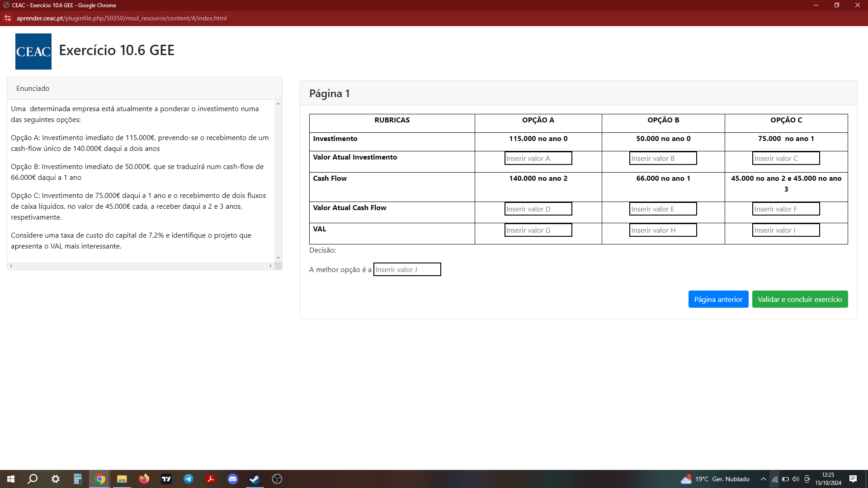Click 'Exercício 10.6 GEE' heading
Screen dimensions: 868x488
coord(117,50)
